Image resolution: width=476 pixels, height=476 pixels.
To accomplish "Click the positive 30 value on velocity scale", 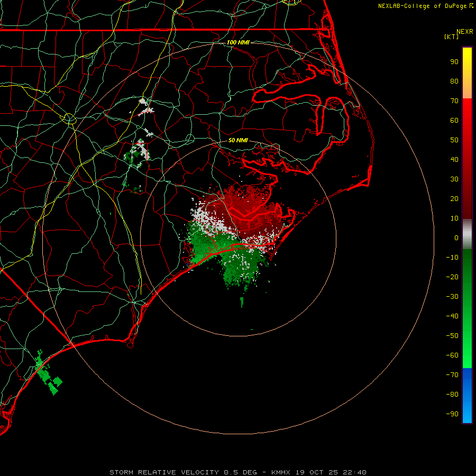I will (454, 179).
